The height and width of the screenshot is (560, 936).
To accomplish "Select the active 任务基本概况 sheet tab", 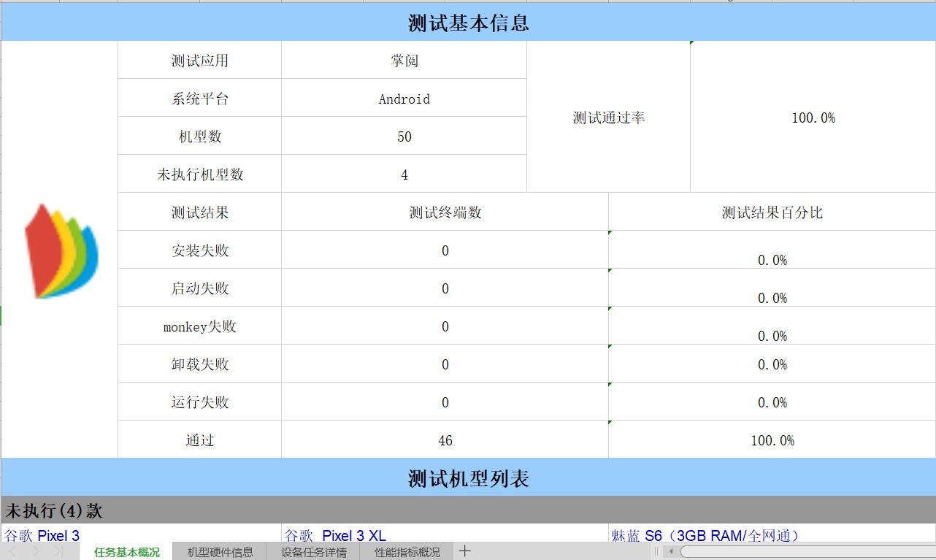I will 126,552.
